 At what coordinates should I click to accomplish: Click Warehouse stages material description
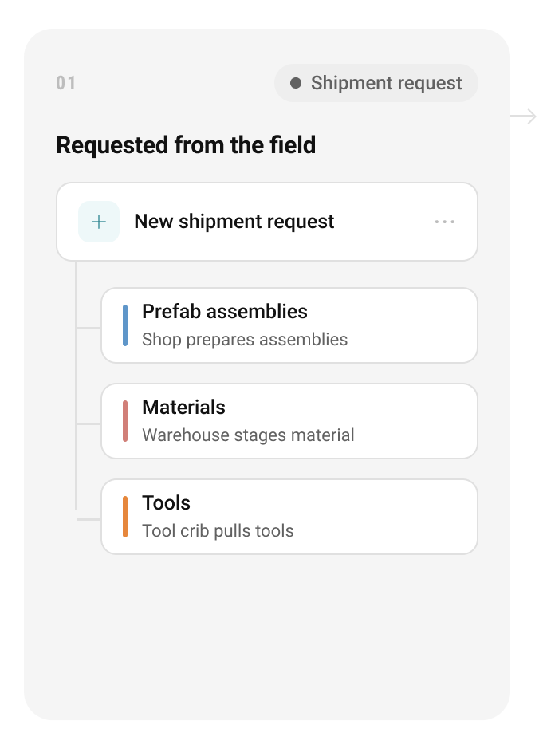[248, 435]
